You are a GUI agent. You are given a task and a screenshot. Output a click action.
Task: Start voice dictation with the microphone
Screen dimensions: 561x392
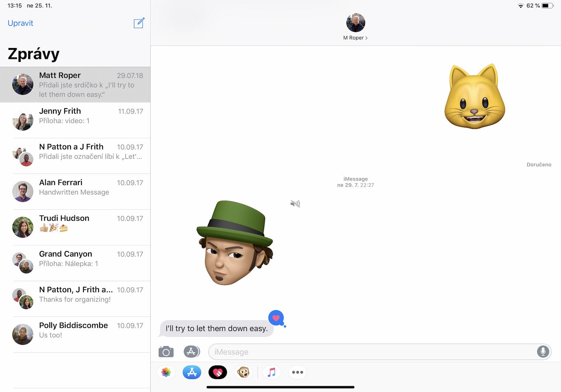click(x=543, y=352)
